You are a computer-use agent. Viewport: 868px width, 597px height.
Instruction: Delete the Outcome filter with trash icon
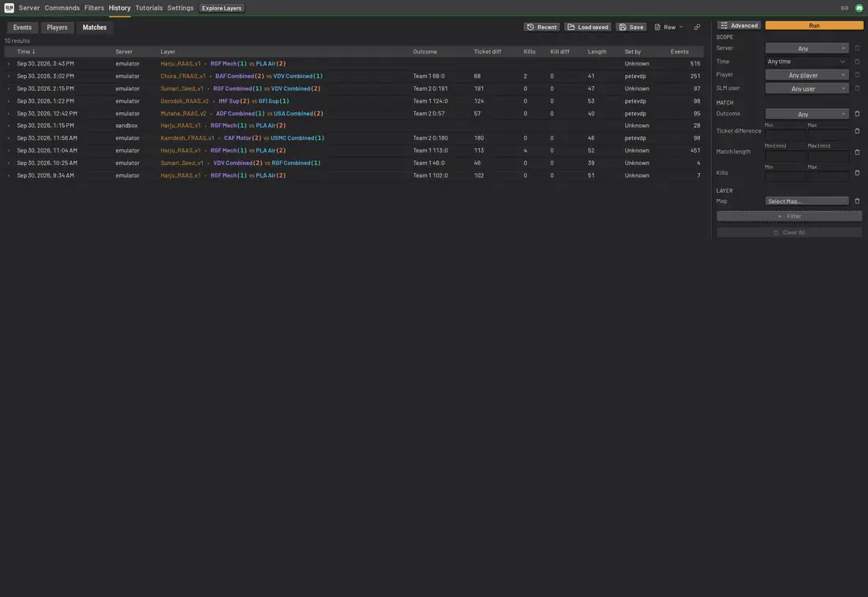pos(857,114)
